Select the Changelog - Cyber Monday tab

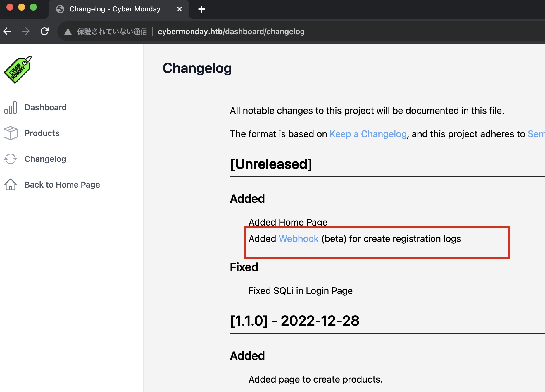pyautogui.click(x=119, y=9)
